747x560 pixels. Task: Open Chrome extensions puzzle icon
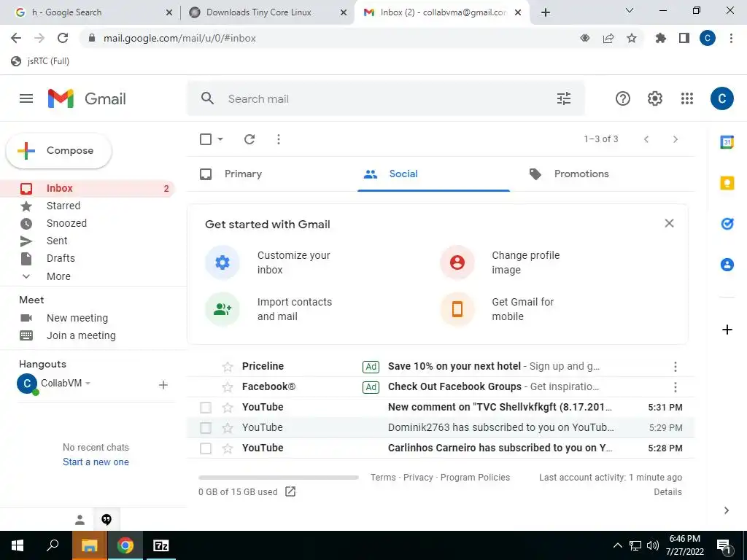point(661,38)
